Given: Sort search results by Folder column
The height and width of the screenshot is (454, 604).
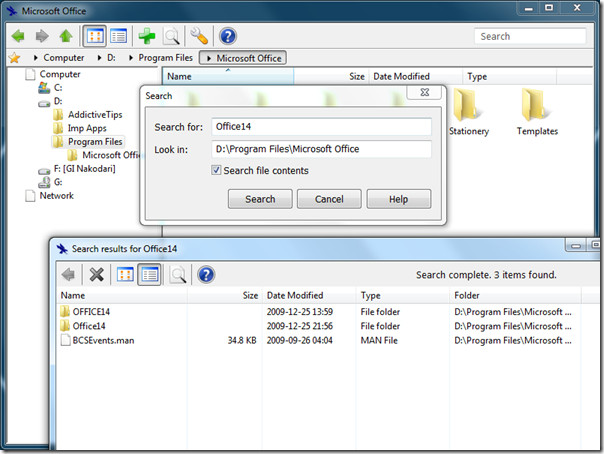Looking at the screenshot, I should click(x=515, y=296).
